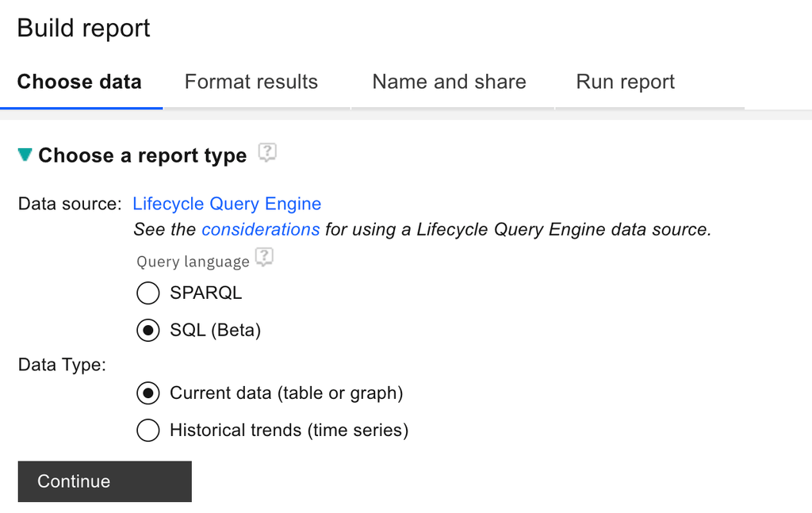The width and height of the screenshot is (812, 513).
Task: Open the Name and share tab
Action: coord(449,82)
